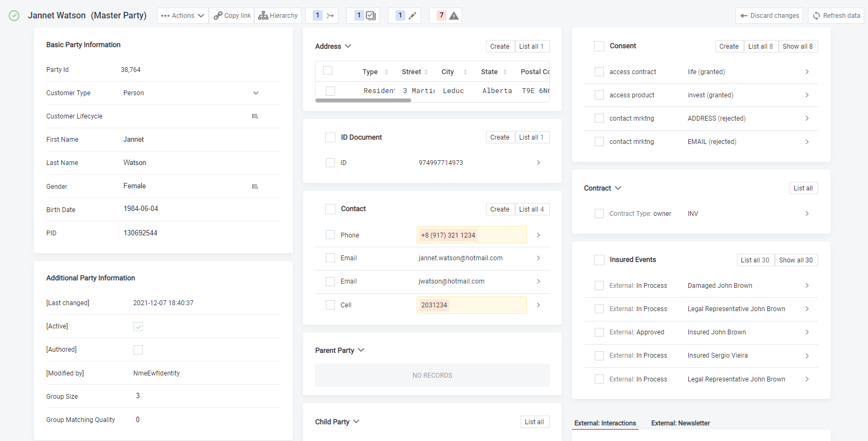Screen dimensions: 868x441
Task: Click the merge arrows icon in toolbar
Action: click(330, 16)
